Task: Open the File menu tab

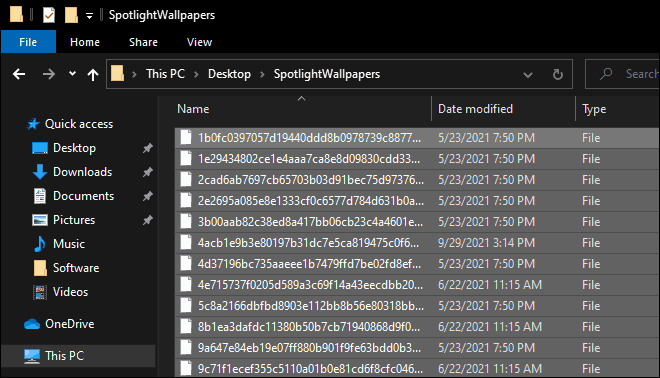Action: click(x=28, y=42)
